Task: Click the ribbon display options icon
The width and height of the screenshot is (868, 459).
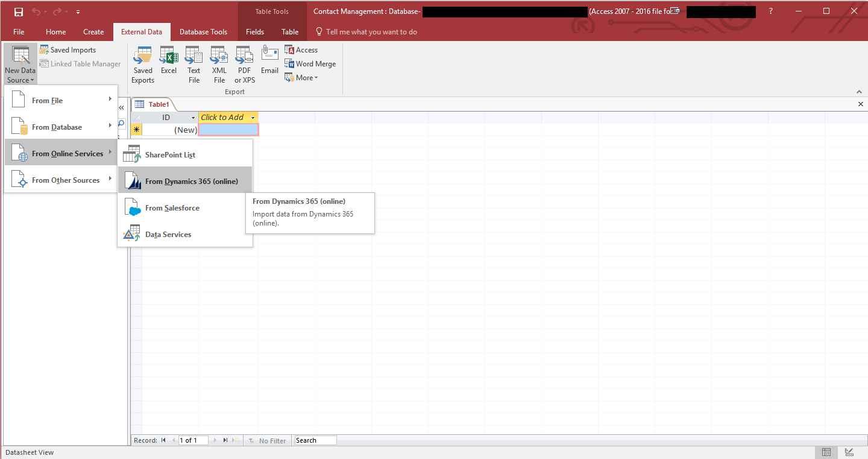Action: pyautogui.click(x=676, y=11)
